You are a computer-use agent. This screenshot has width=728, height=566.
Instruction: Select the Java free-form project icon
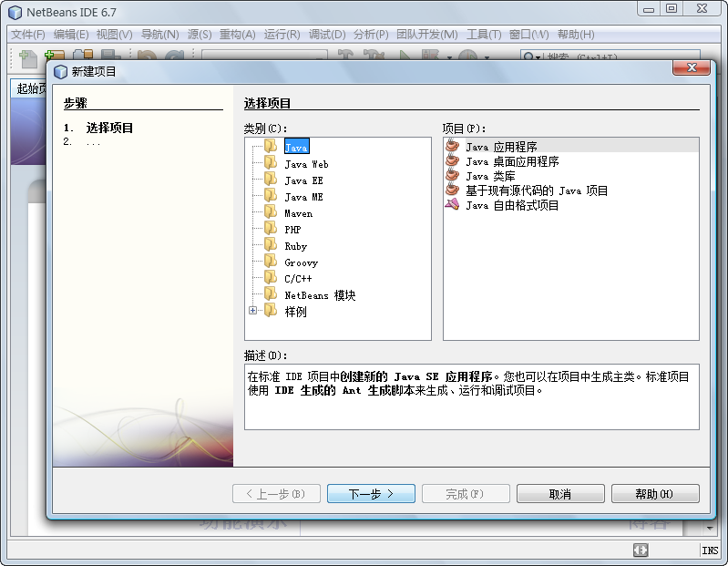click(452, 205)
